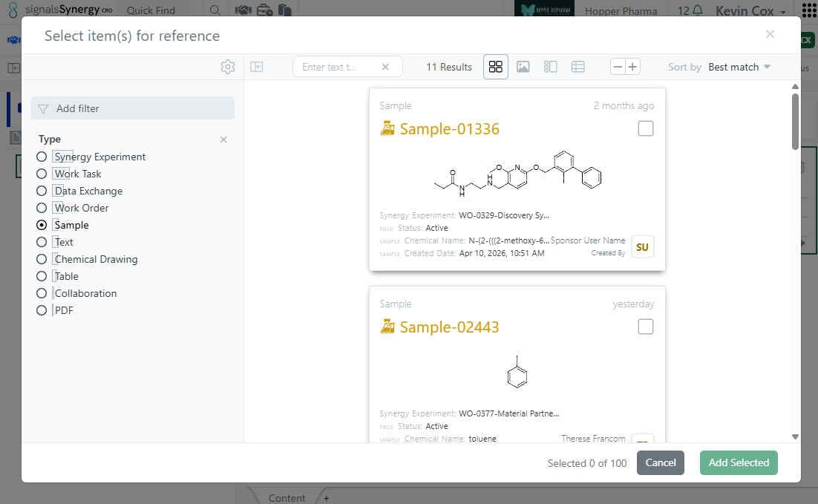Select Chemical Drawing type filter

click(42, 259)
